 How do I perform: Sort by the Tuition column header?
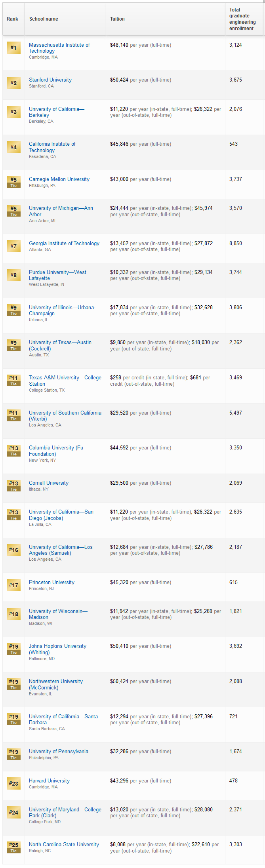click(117, 19)
